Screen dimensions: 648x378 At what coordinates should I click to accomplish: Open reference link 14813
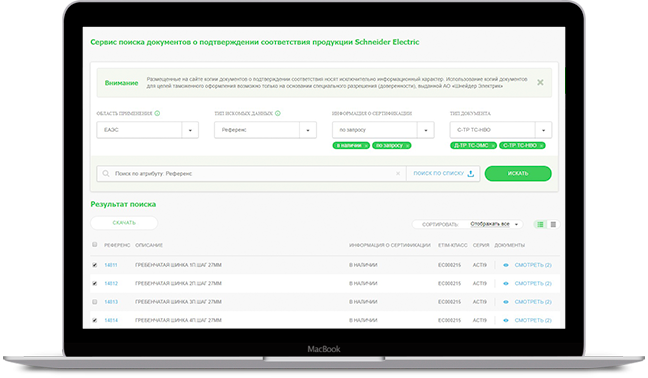(x=111, y=302)
